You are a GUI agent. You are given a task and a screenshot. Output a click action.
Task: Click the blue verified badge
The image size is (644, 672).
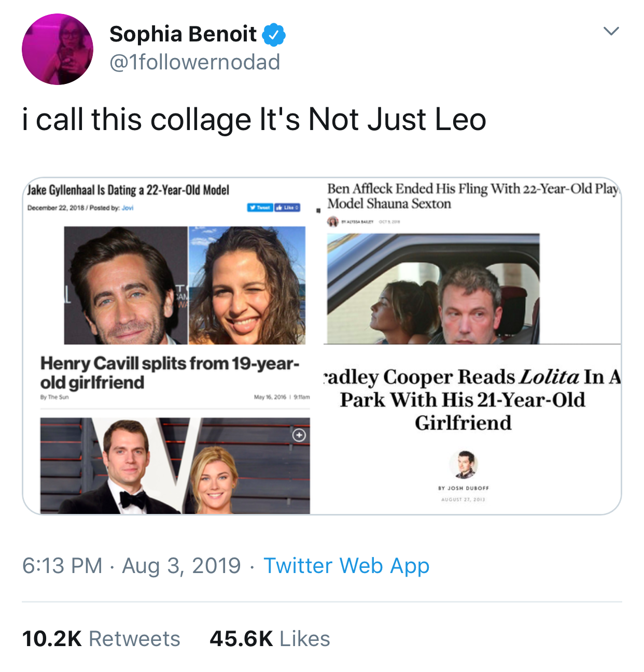coord(274,35)
